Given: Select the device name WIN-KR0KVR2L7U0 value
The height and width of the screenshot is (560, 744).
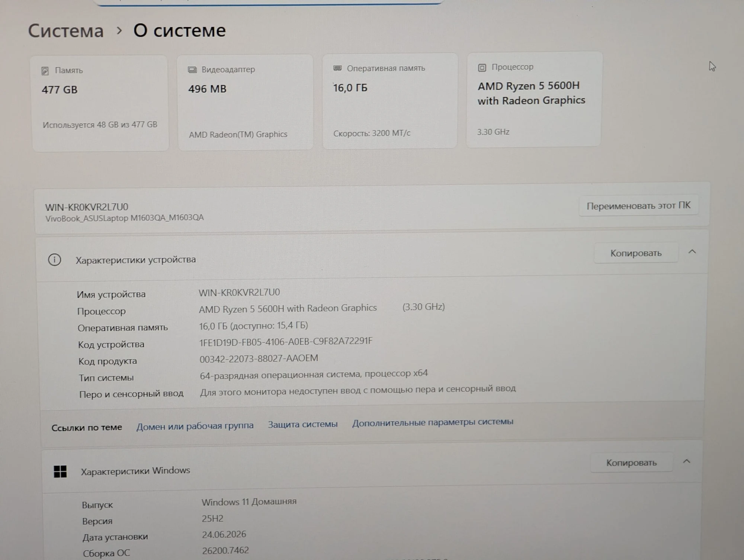Looking at the screenshot, I should (x=239, y=293).
